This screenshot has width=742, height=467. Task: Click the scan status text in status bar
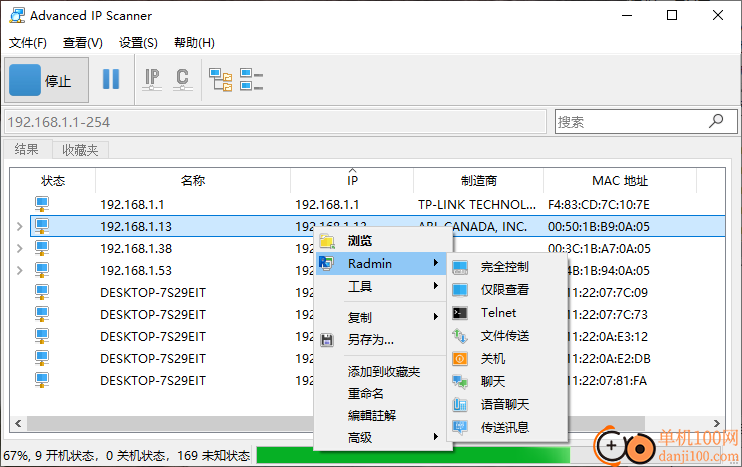(x=127, y=456)
